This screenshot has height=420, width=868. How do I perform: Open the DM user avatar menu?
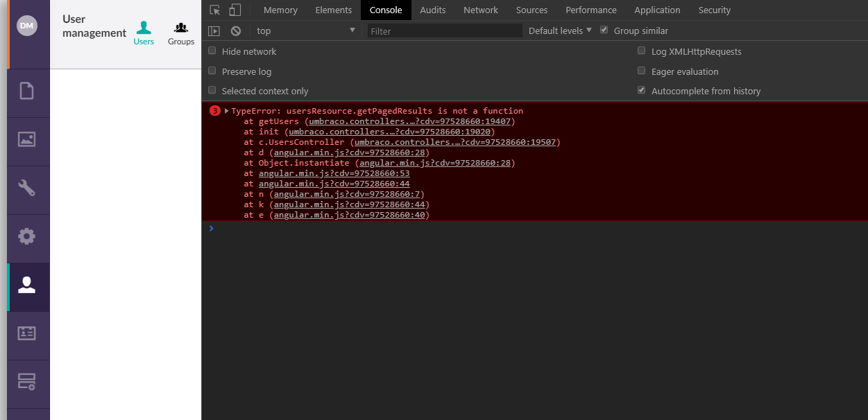click(x=27, y=26)
